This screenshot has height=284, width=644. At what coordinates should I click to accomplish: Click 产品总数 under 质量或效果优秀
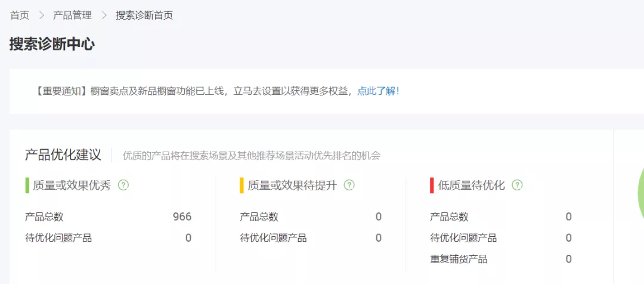coord(44,217)
